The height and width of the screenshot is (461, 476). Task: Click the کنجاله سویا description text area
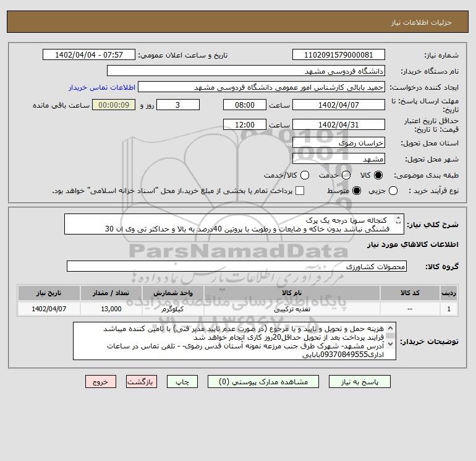(234, 224)
